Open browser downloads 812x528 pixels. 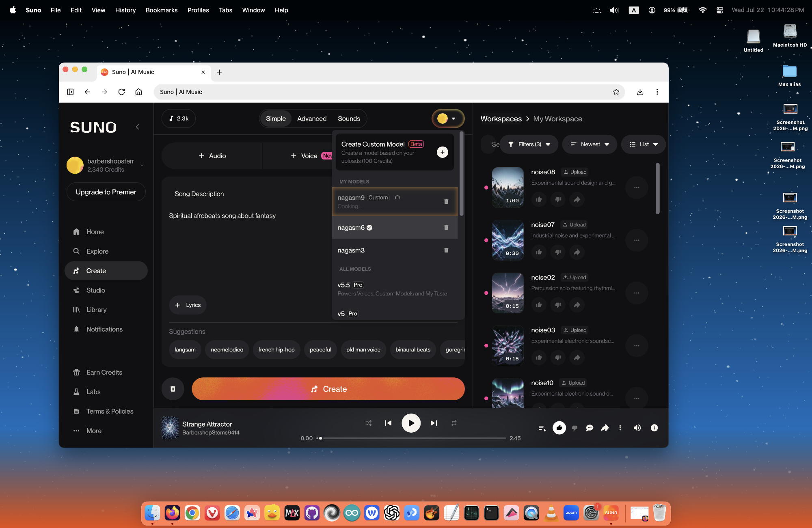(x=640, y=92)
